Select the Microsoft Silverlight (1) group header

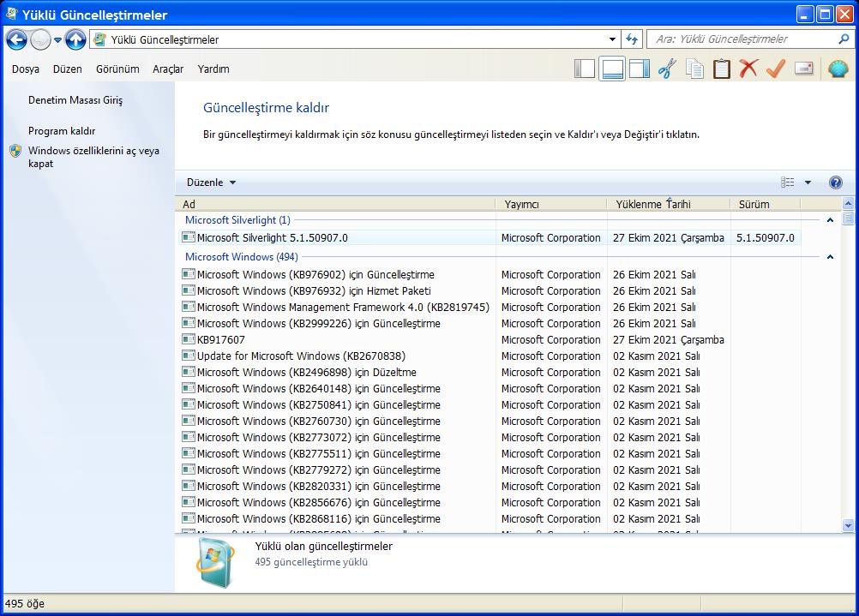click(x=237, y=220)
